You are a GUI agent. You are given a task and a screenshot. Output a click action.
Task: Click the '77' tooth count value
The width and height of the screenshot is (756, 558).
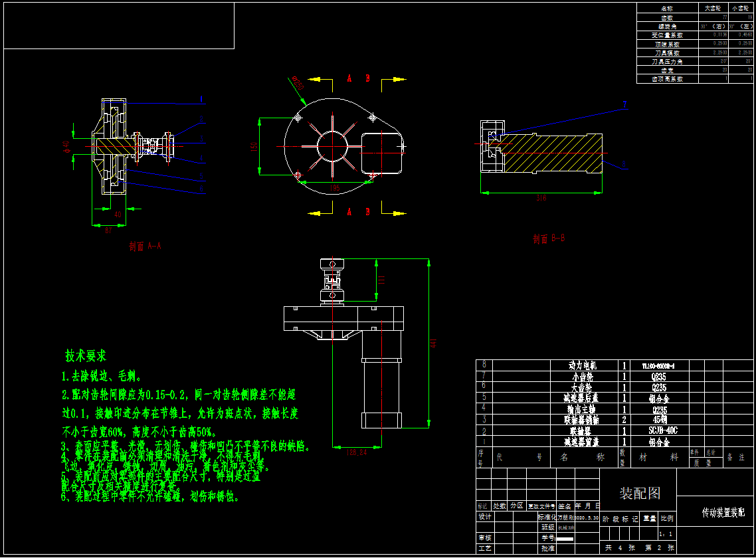(x=724, y=17)
